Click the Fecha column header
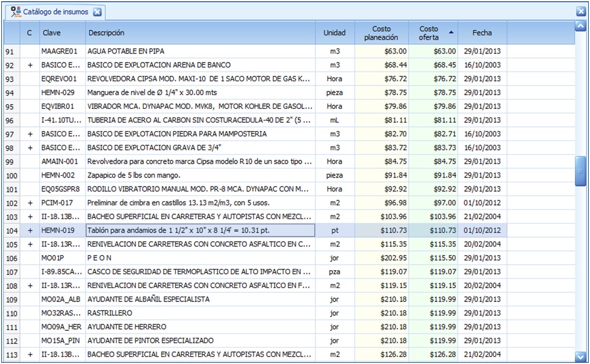 click(x=482, y=33)
